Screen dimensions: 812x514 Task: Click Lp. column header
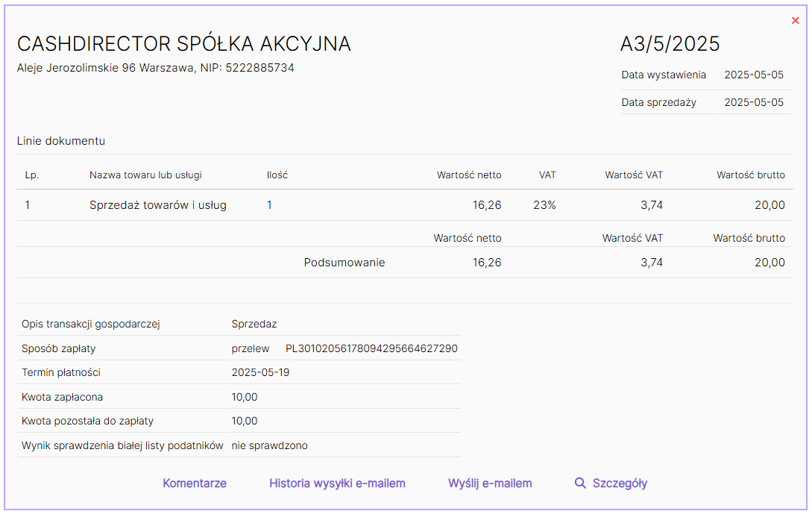(x=32, y=175)
